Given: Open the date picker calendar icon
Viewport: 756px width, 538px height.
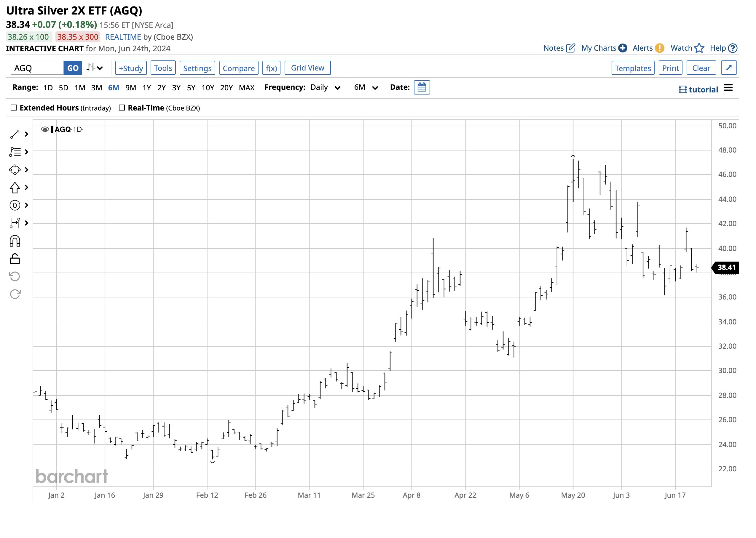Looking at the screenshot, I should pos(422,87).
